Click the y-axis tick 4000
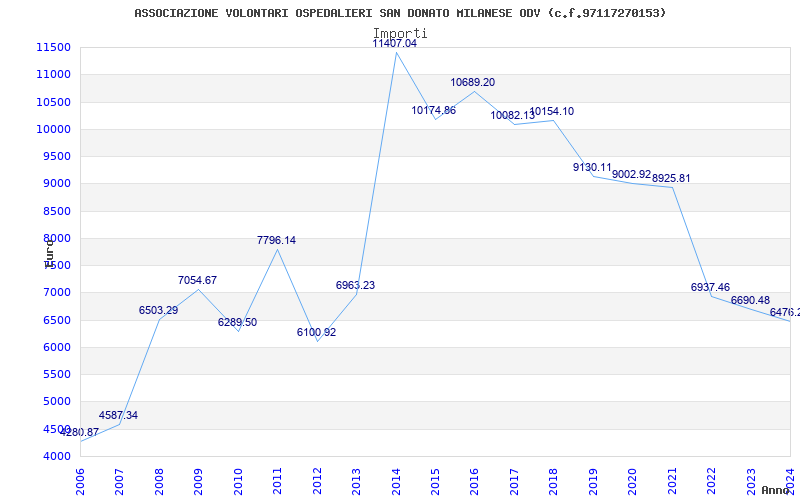Viewport: 800px width, 500px height. 56,456
